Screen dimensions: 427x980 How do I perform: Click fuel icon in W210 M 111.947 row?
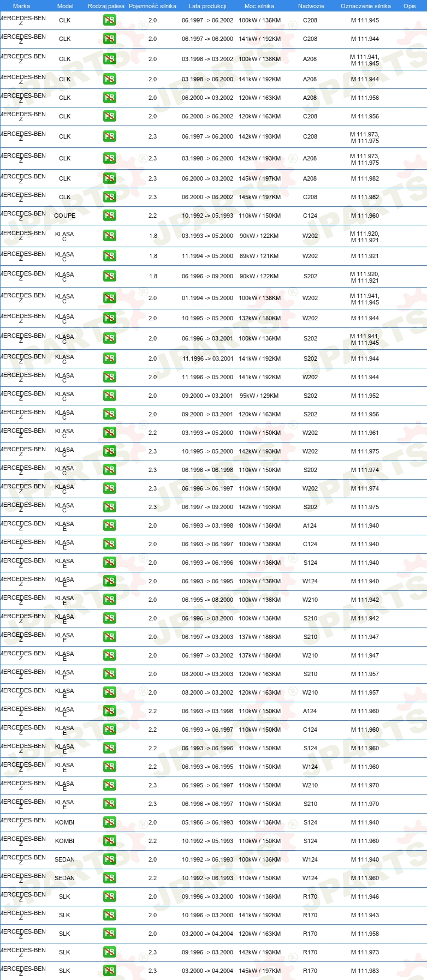pos(109,655)
